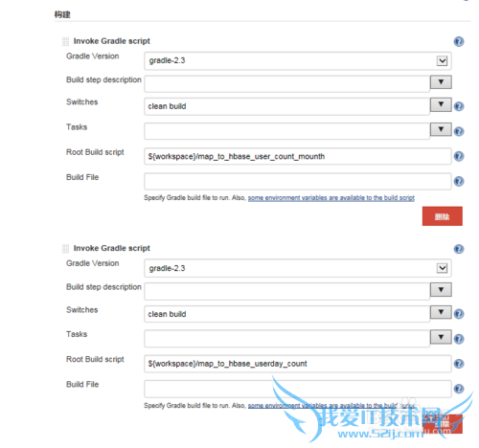Screen dimensions: 479x448
Task: Open help for first Build File field
Action: [459, 181]
